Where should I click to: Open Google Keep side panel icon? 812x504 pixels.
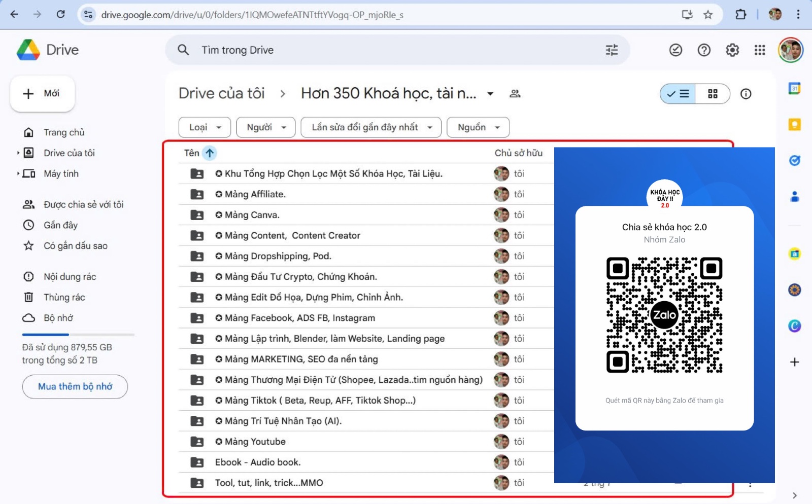794,124
